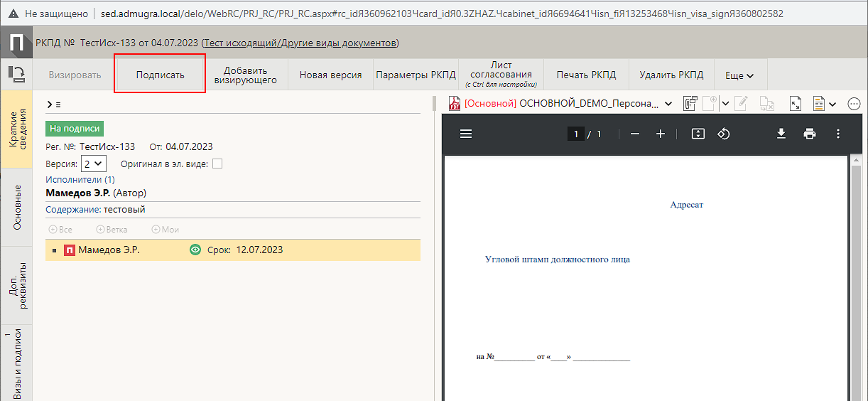
Task: Click the На подписи status badge
Action: coord(75,129)
